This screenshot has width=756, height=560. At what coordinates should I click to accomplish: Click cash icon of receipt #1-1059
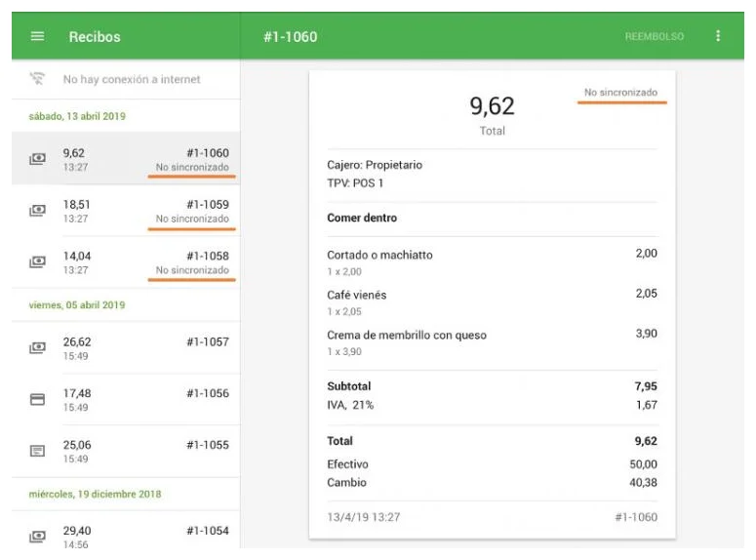coord(38,211)
